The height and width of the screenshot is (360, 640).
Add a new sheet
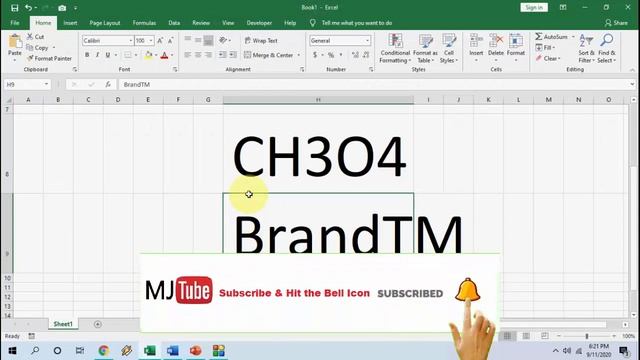tap(98, 324)
